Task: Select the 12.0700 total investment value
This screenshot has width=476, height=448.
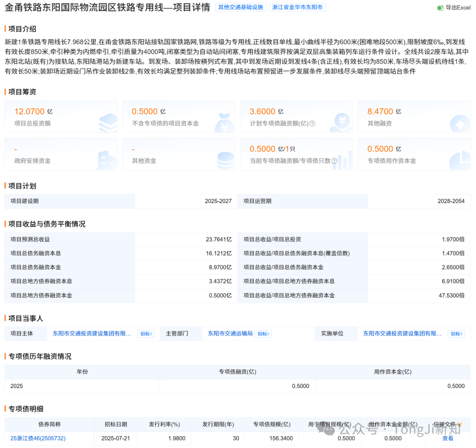Action: 30,111
